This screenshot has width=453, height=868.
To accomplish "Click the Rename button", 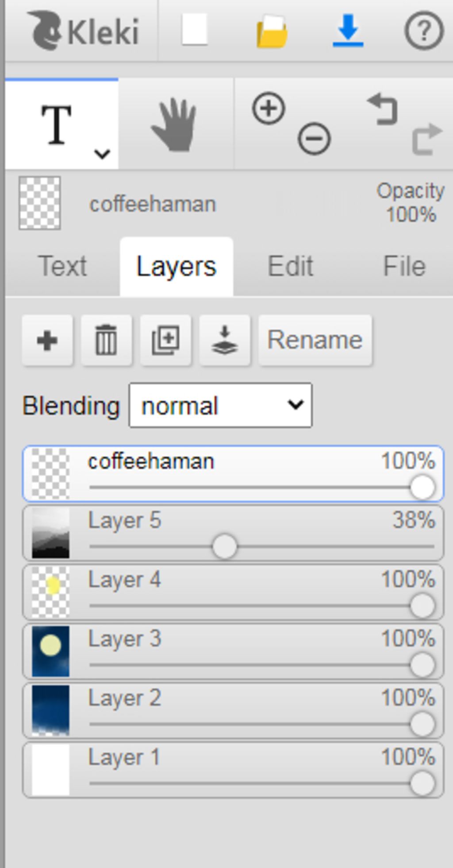I will point(315,340).
